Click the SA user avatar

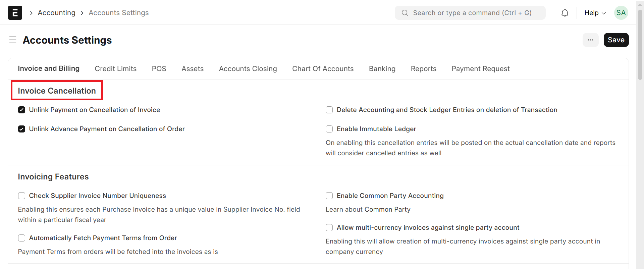(621, 13)
